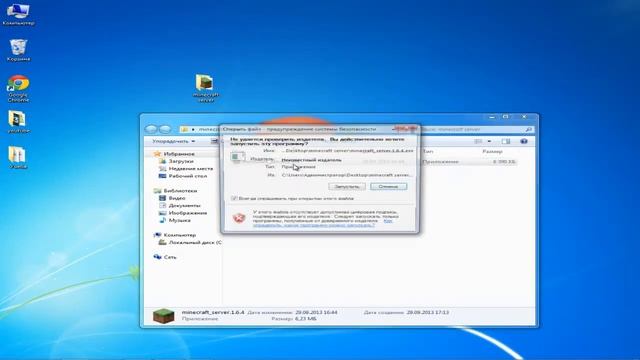Screen dimensions: 640x360
Task: Open the Изображения library
Action: coord(183,213)
